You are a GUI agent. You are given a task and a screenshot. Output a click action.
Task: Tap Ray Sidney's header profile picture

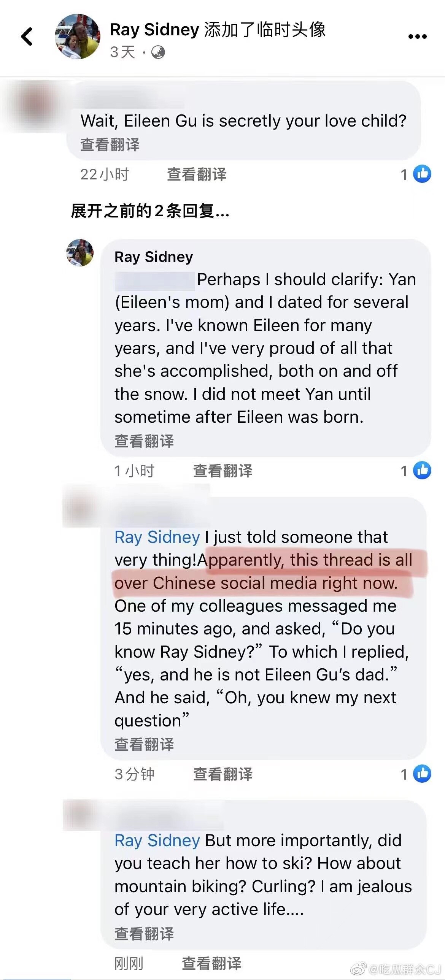78,36
